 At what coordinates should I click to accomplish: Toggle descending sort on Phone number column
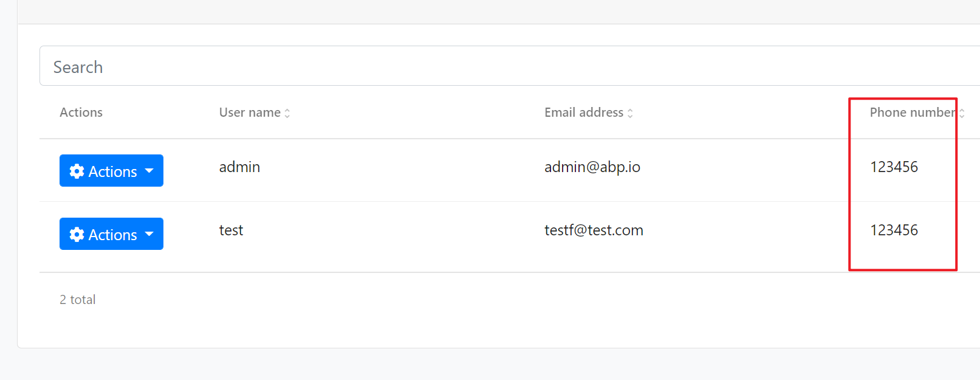coord(962,112)
